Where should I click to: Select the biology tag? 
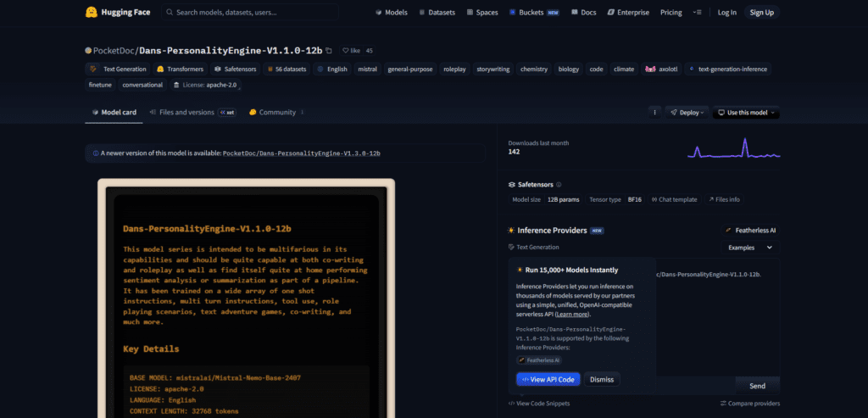tap(569, 70)
